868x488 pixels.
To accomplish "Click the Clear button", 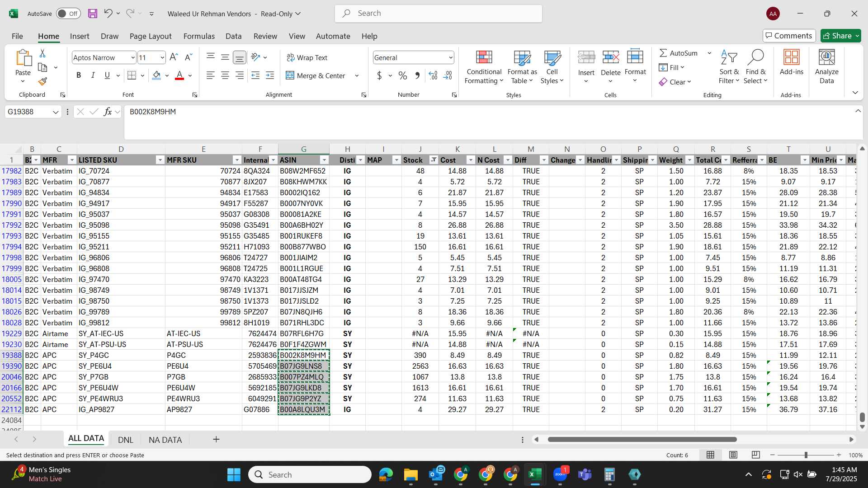I will pos(675,82).
